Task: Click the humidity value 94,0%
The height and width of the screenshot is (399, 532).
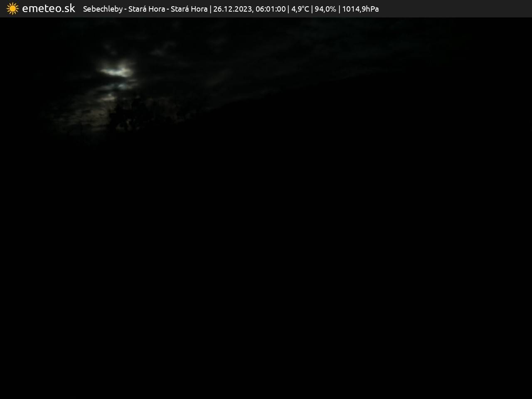Action: (x=325, y=9)
